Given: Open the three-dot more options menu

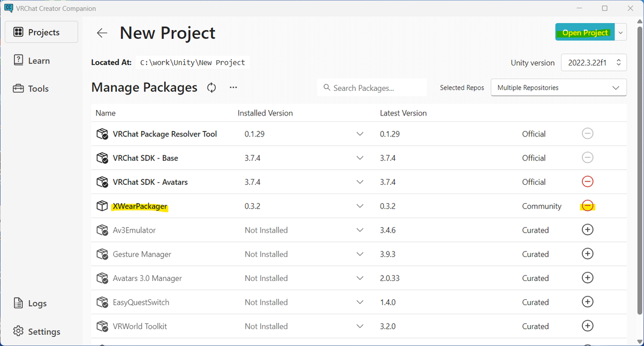Looking at the screenshot, I should tap(233, 88).
